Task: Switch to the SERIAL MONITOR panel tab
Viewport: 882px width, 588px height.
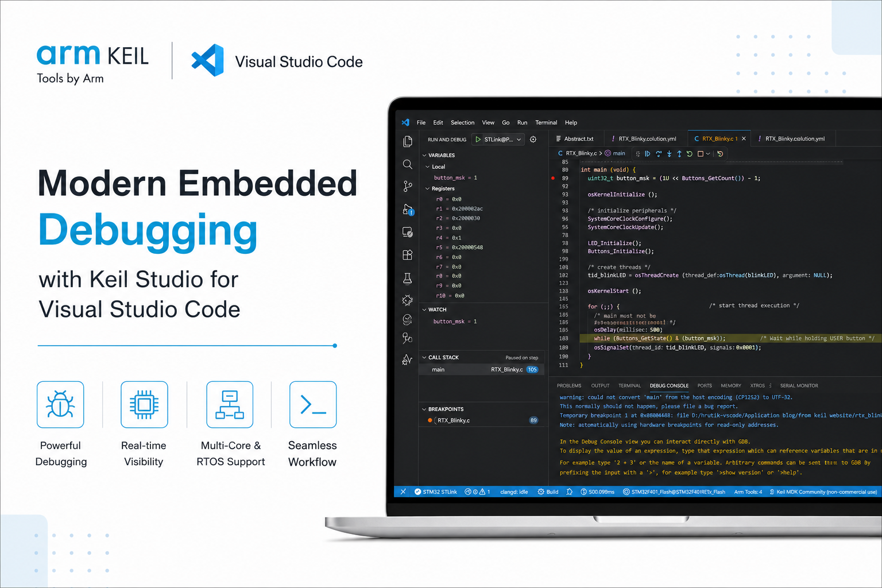Action: [799, 386]
